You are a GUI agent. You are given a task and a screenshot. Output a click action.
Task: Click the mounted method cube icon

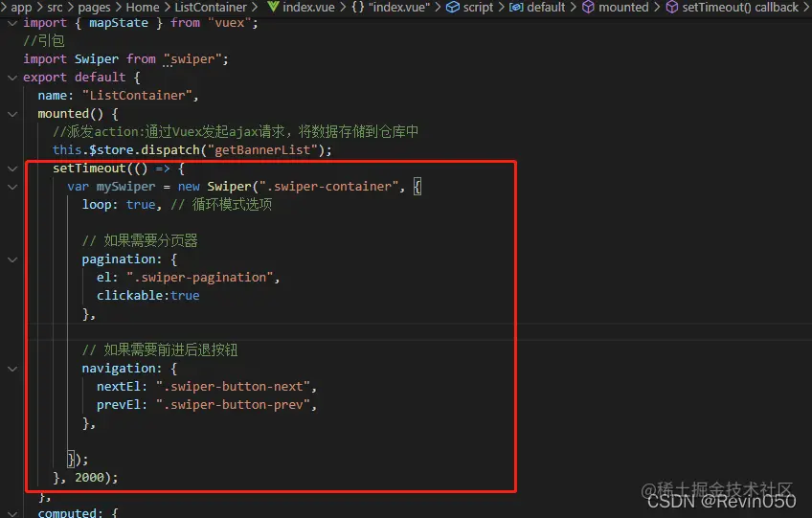click(588, 8)
